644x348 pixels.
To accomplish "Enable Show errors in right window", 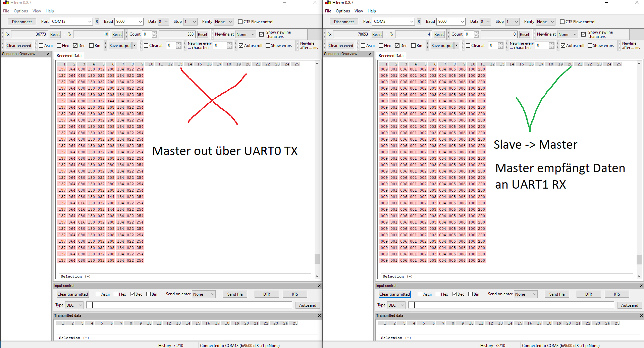I will point(590,46).
